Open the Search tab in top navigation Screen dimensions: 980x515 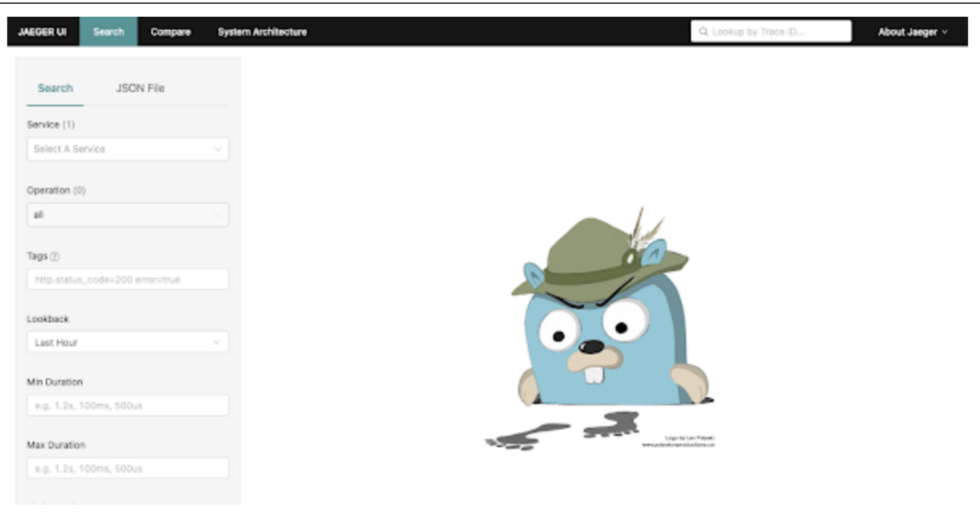click(109, 32)
